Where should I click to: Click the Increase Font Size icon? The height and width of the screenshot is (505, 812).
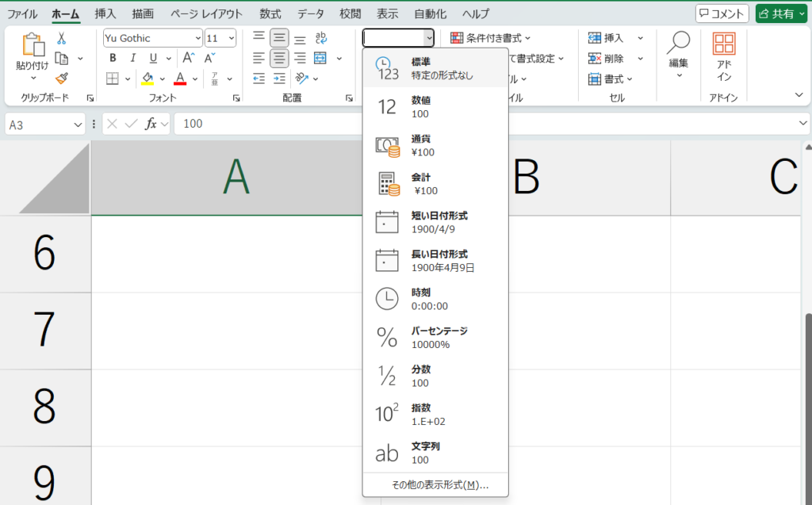[188, 58]
